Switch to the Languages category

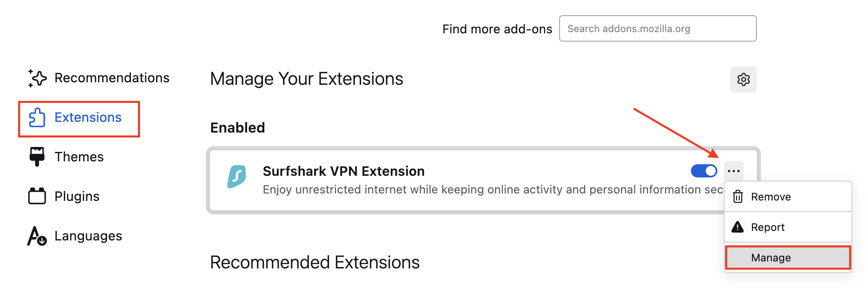pos(88,236)
